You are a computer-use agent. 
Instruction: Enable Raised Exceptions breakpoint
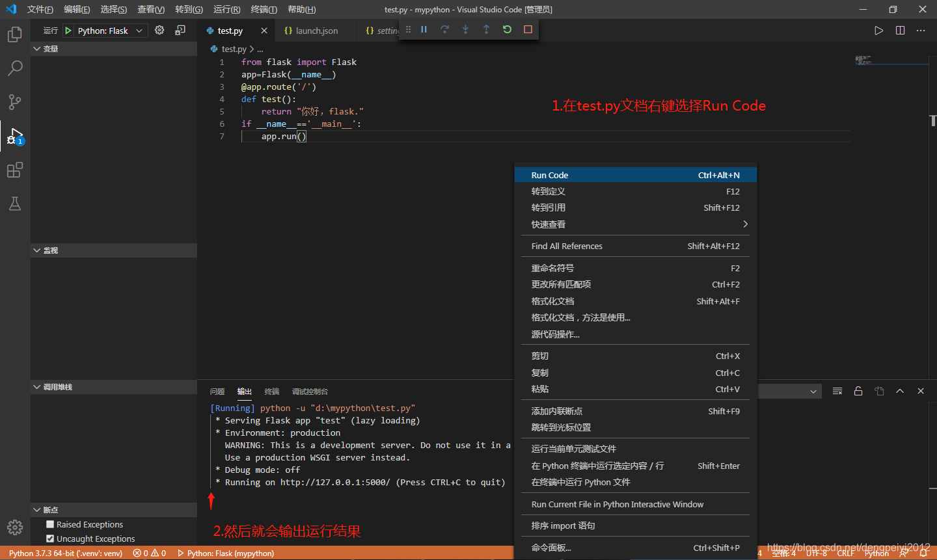pyautogui.click(x=50, y=524)
